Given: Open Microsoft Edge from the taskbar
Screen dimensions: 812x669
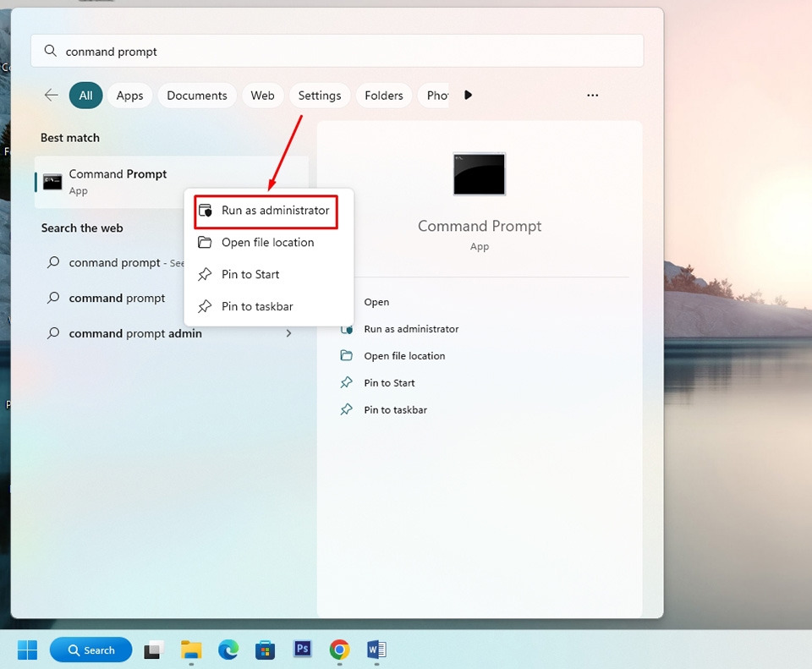Looking at the screenshot, I should [228, 650].
